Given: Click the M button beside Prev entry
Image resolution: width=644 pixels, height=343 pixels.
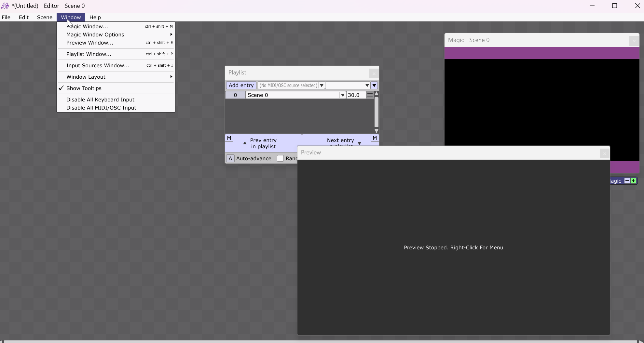Looking at the screenshot, I should [229, 138].
